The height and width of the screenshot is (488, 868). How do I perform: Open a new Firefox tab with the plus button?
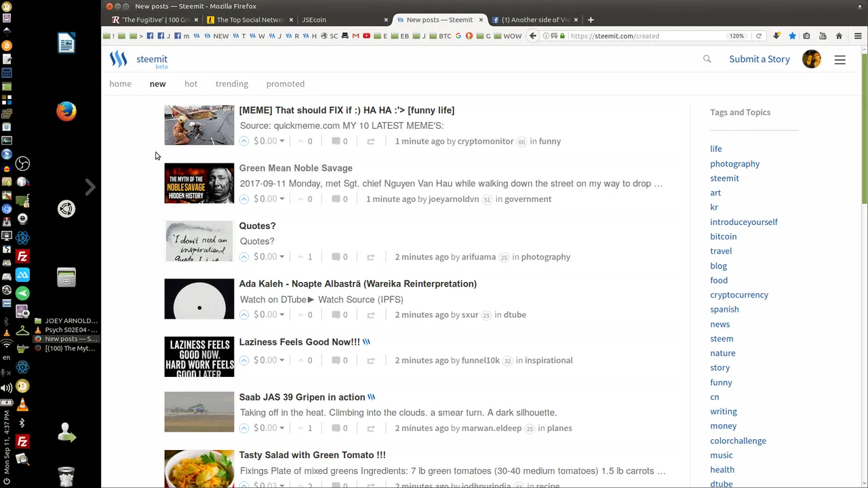[x=591, y=20]
